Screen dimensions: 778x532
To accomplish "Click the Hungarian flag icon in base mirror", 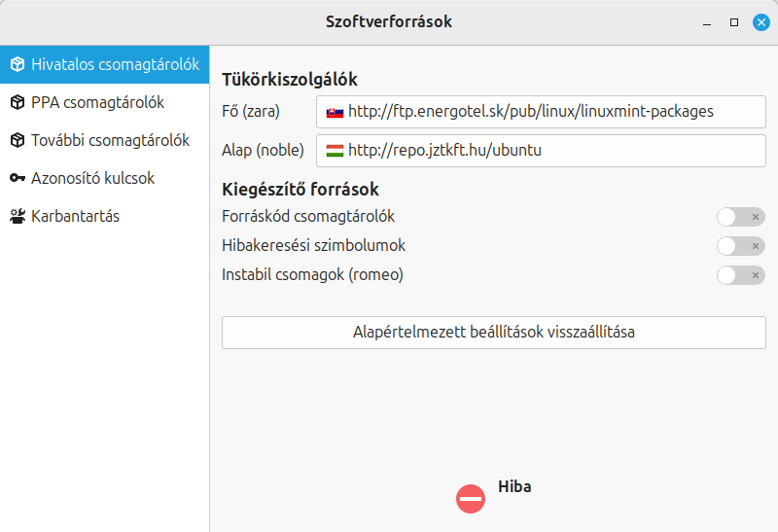I will (x=335, y=151).
